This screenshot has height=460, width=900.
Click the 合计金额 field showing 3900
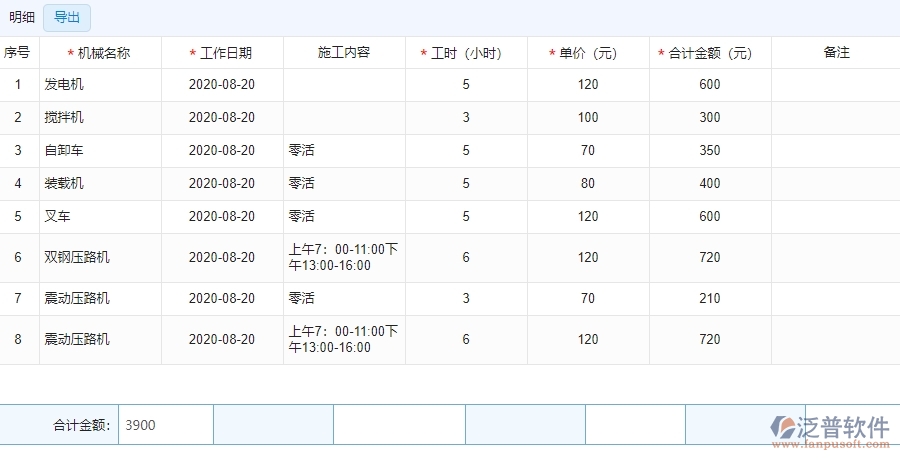coord(165,425)
